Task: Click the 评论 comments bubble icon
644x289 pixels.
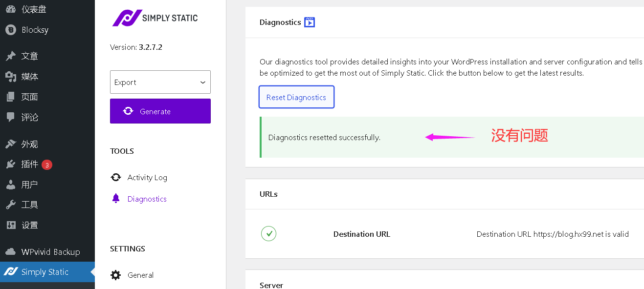Action: coord(10,117)
